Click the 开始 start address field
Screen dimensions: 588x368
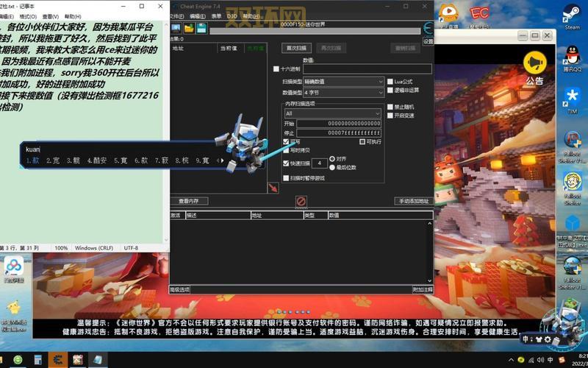pos(339,124)
